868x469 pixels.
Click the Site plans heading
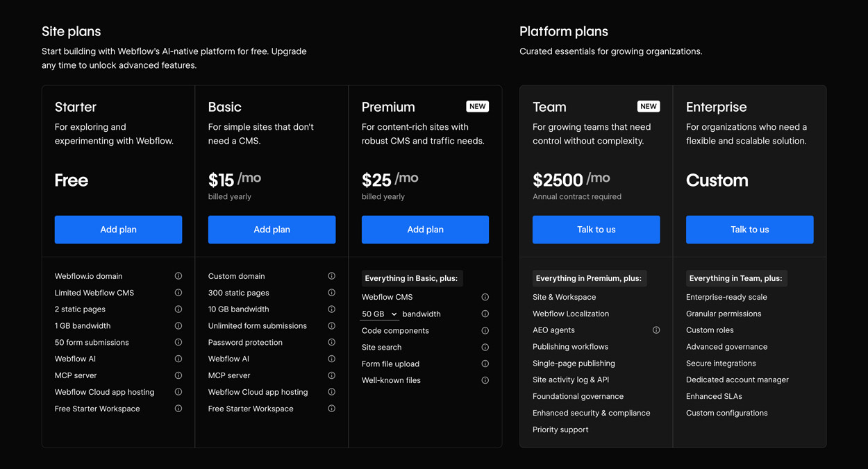(71, 31)
